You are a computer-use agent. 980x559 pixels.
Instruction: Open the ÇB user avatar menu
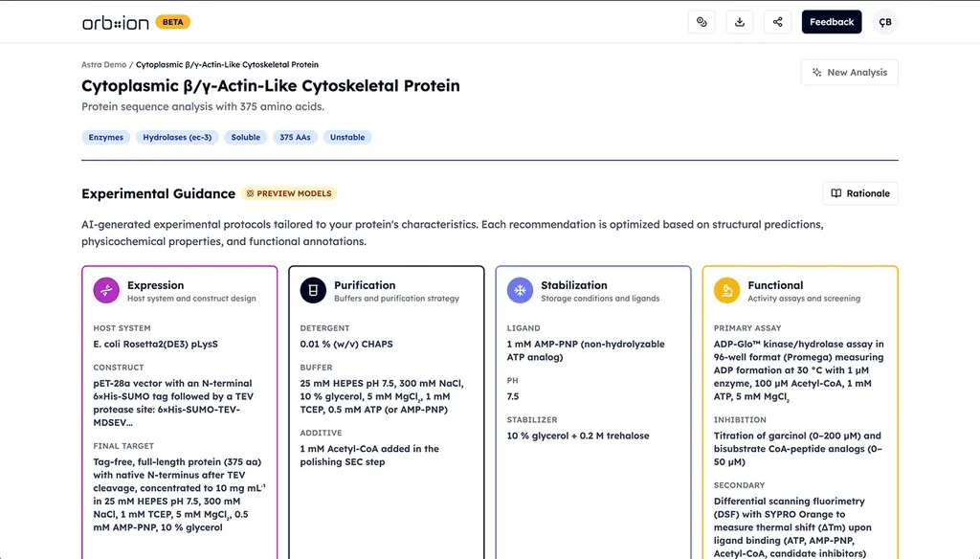click(x=885, y=22)
